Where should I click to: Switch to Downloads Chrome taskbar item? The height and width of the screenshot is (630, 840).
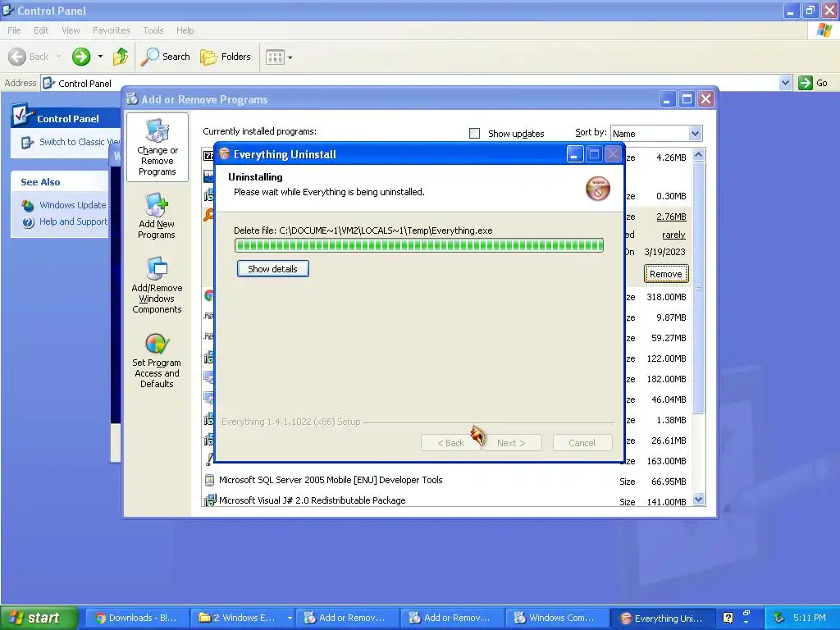(x=137, y=618)
